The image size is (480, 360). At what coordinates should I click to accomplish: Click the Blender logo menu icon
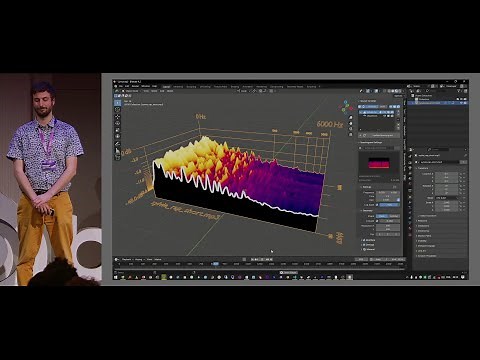click(116, 86)
